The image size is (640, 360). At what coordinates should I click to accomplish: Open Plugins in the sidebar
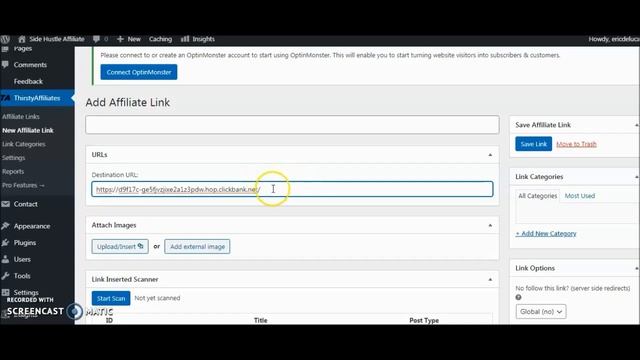coord(25,243)
